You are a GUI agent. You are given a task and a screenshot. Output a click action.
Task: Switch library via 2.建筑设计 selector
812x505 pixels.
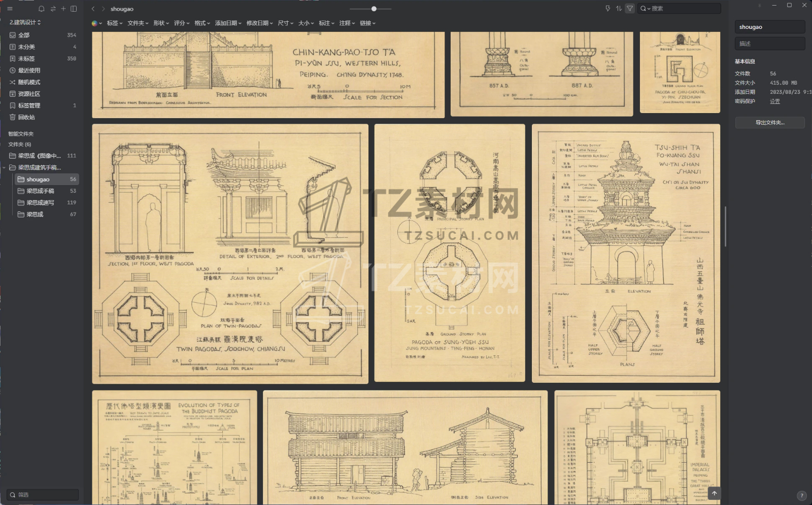(25, 22)
